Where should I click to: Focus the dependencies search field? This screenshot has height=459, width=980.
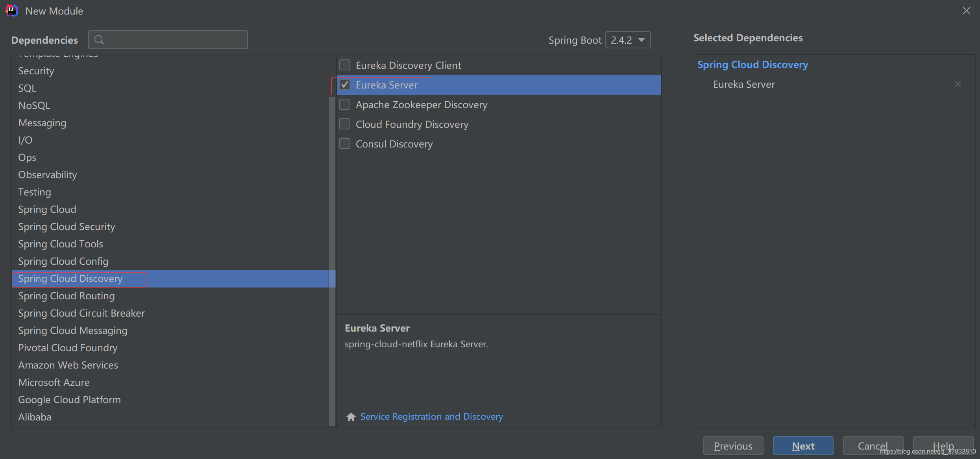(x=173, y=40)
